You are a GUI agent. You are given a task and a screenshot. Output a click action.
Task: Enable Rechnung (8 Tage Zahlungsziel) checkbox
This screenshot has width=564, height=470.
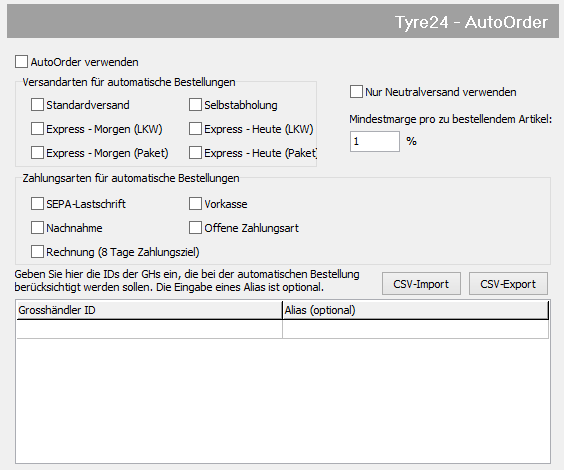(37, 252)
